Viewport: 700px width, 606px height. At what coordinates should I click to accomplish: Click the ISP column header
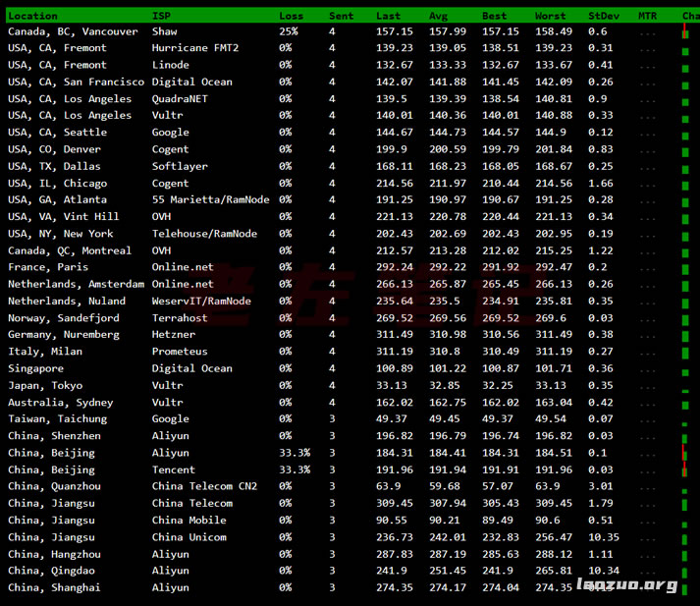161,16
